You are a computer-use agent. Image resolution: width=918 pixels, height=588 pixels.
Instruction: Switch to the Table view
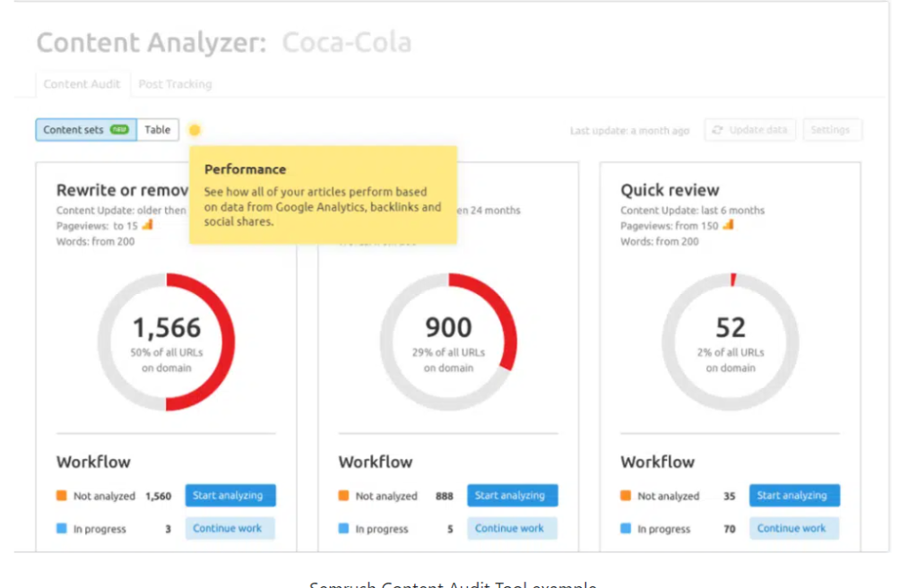[158, 129]
